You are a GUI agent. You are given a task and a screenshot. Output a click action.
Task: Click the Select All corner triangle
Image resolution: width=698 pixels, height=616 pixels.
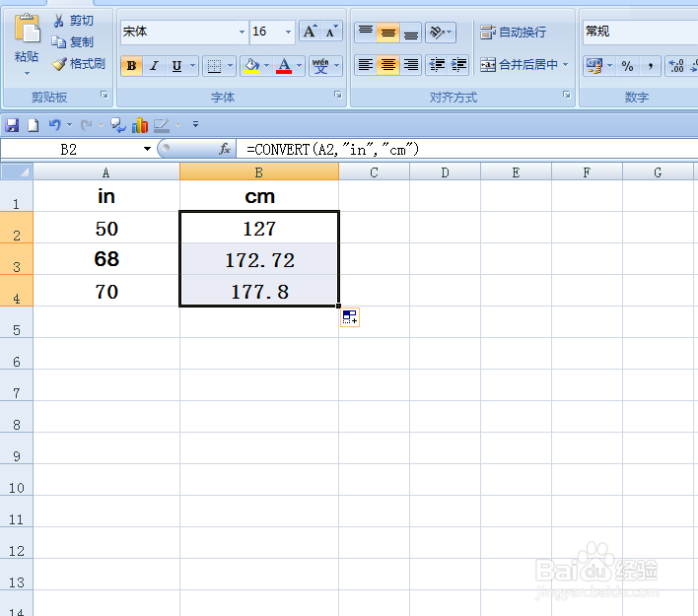point(17,171)
